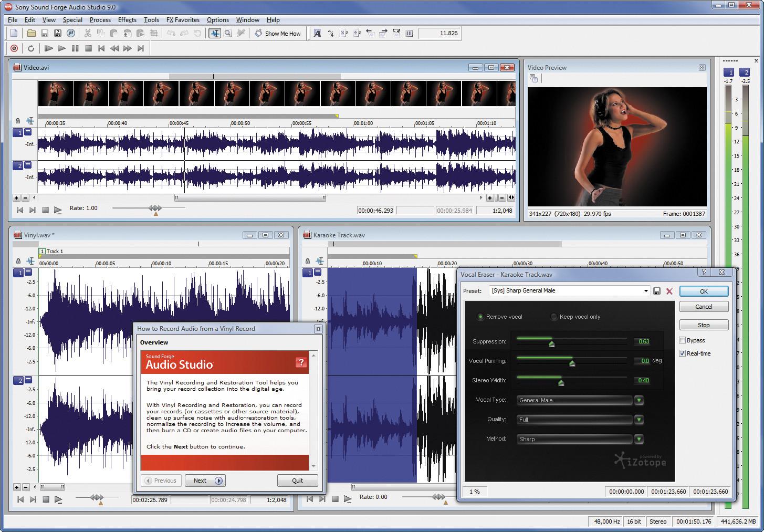Open the FX Favorites menu
764x532 pixels.
pyautogui.click(x=183, y=20)
